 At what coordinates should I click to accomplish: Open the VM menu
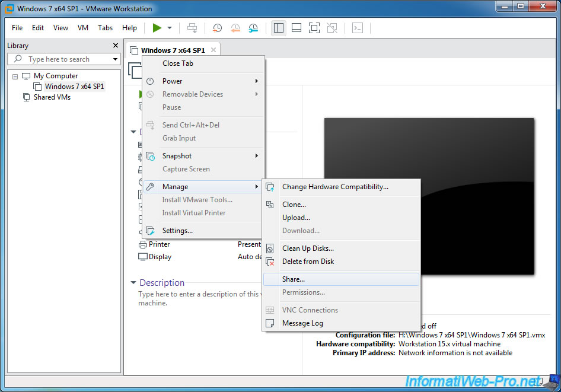pyautogui.click(x=82, y=28)
